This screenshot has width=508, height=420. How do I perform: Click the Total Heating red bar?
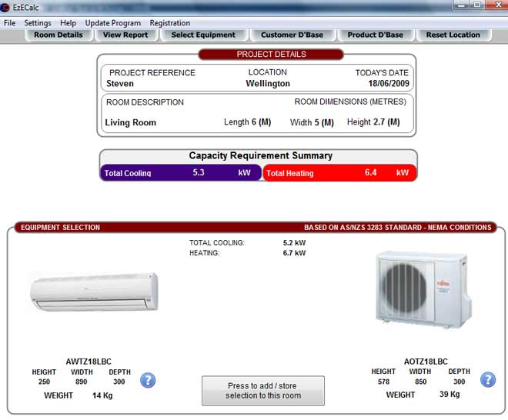click(x=339, y=173)
